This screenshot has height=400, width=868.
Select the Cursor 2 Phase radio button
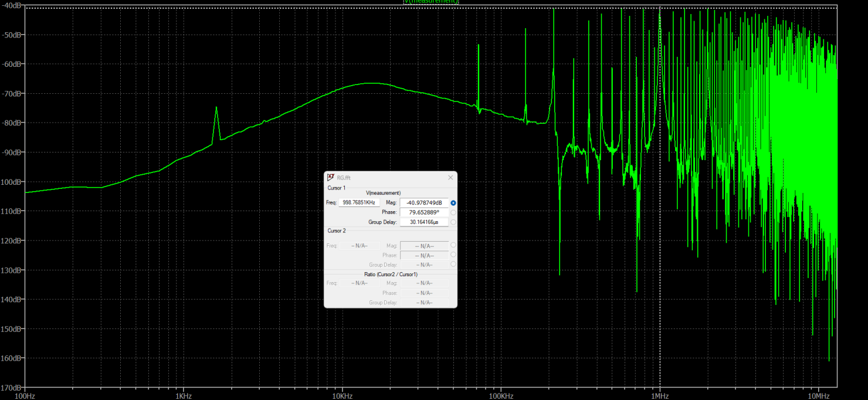tap(453, 255)
